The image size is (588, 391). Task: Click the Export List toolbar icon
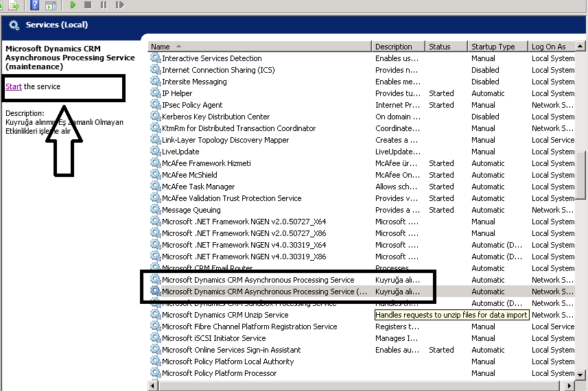click(x=14, y=5)
